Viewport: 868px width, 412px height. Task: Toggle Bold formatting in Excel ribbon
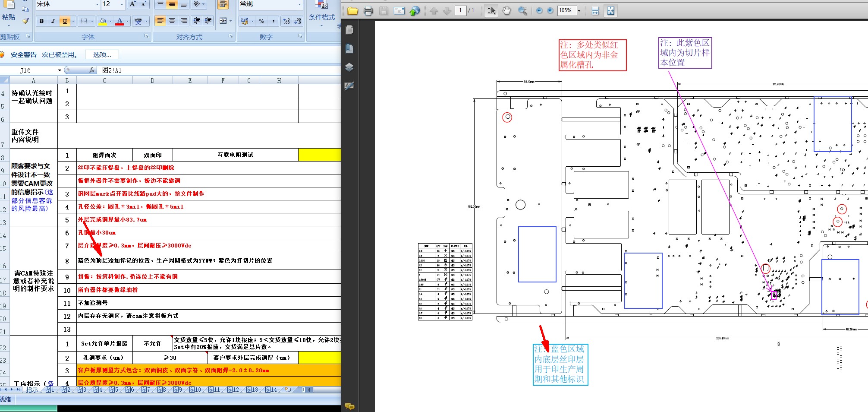point(41,21)
